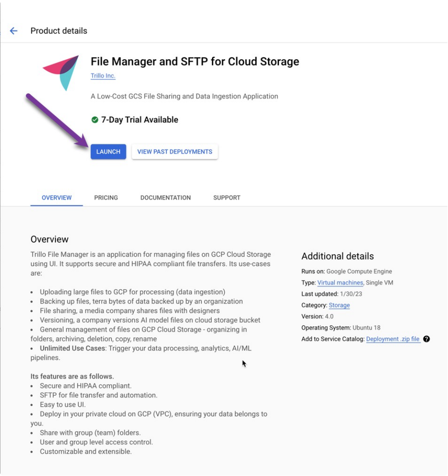Image resolution: width=448 pixels, height=476 pixels.
Task: Click the General management of files bullet
Action: click(139, 334)
